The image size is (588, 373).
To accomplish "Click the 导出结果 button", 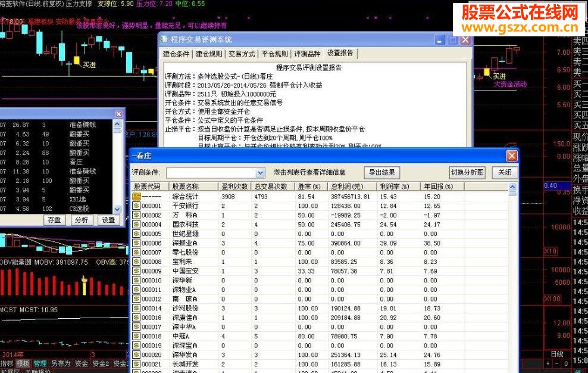I will 381,172.
